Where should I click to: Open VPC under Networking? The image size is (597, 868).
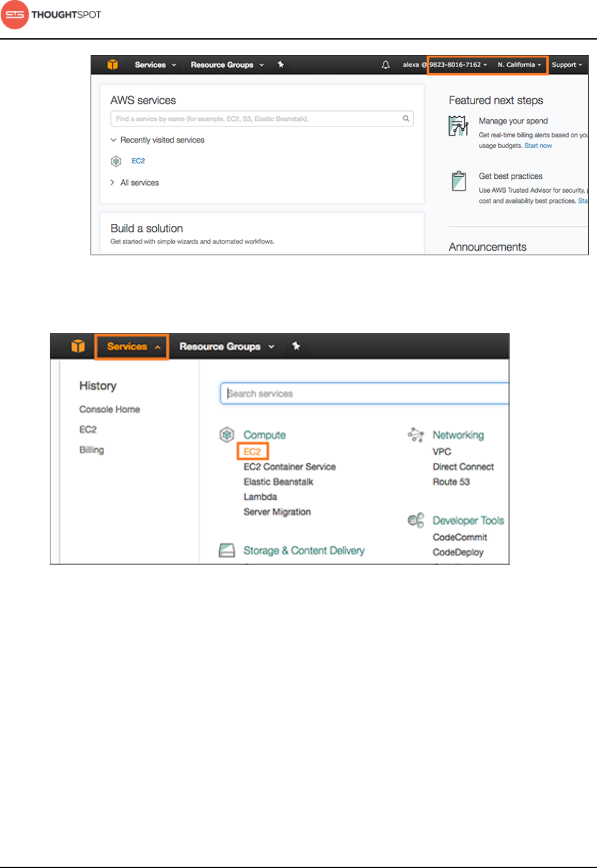(442, 451)
